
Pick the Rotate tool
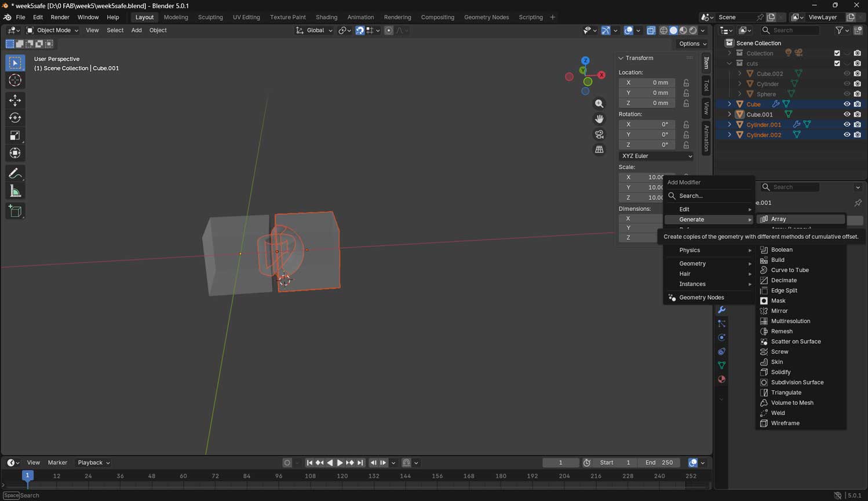(x=15, y=118)
